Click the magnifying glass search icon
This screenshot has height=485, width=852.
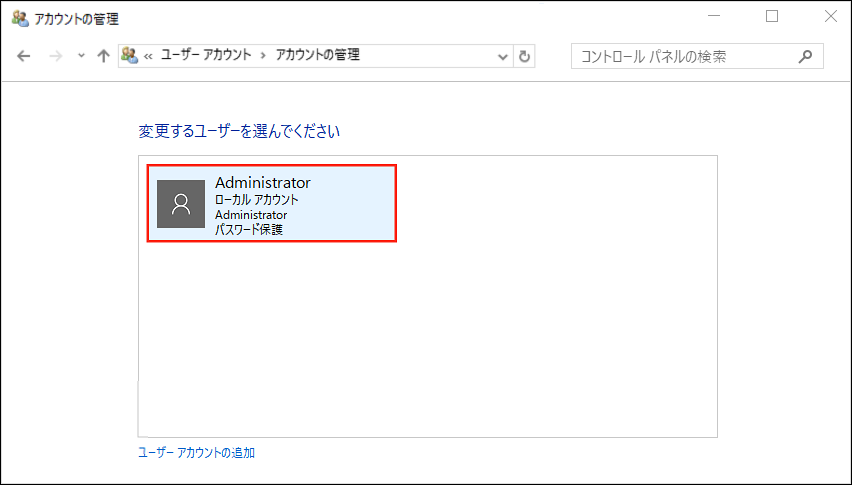tap(806, 56)
